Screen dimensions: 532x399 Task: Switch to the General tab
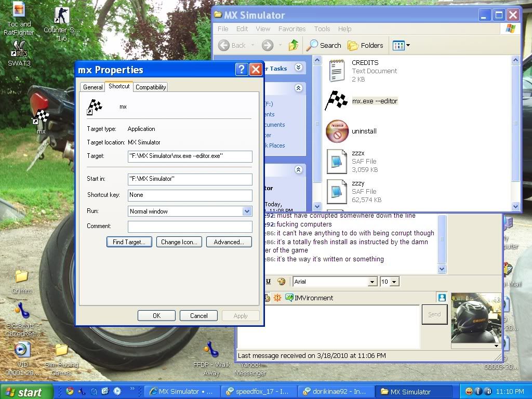click(x=93, y=87)
